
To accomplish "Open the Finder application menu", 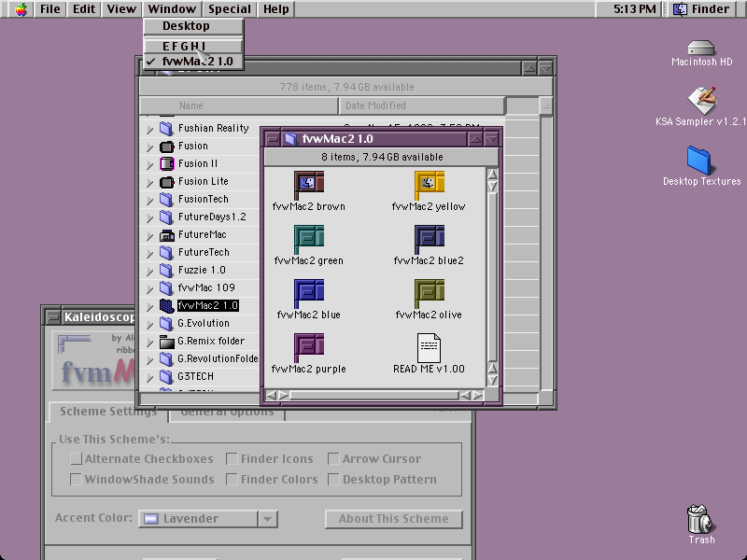I will point(703,9).
